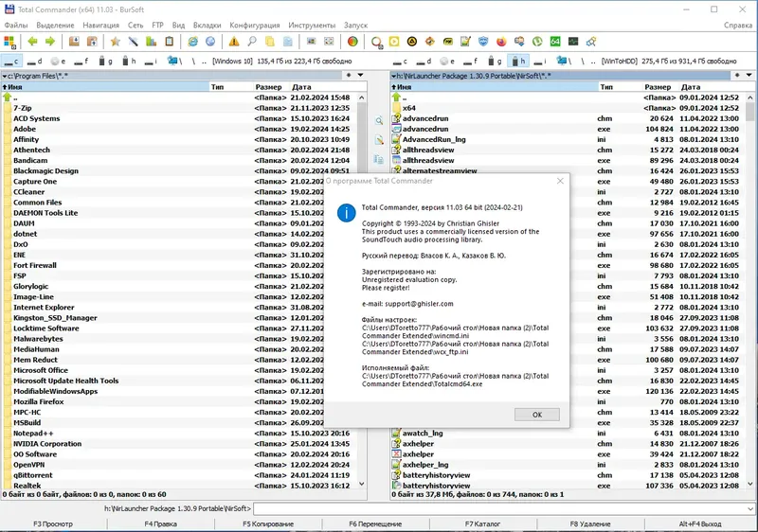Click the red-green round disk toolbar icon
This screenshot has height=532, width=758.
coord(352,42)
